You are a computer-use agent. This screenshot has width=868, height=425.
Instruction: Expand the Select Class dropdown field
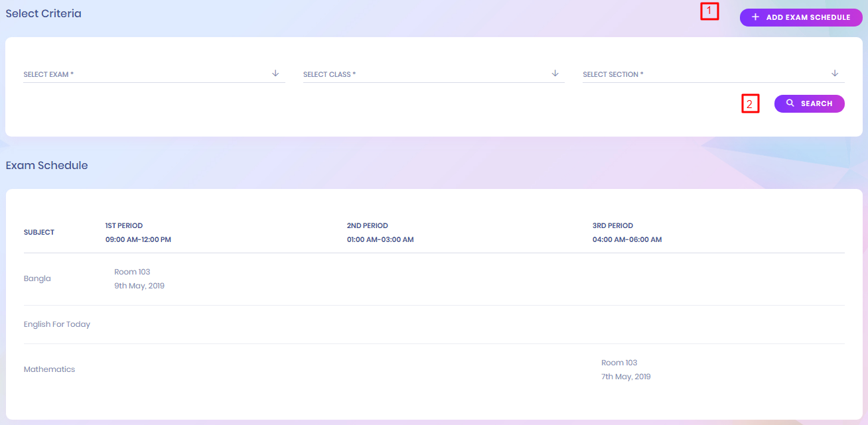coord(425,74)
